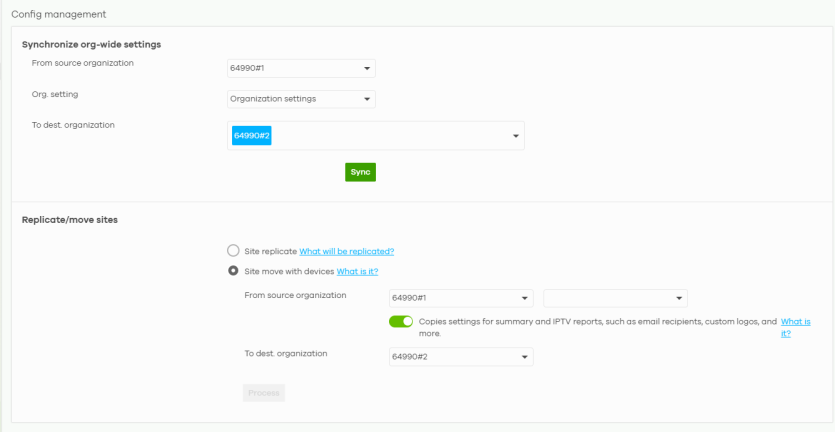Select the Site replicate radio button
835x432 pixels.
[233, 251]
